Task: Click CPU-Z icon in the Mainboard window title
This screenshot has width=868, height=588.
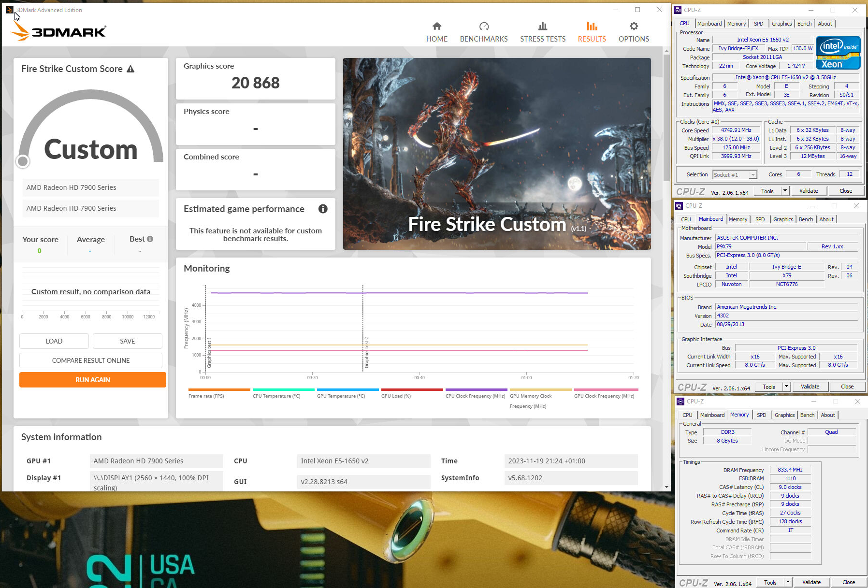Action: pos(680,205)
